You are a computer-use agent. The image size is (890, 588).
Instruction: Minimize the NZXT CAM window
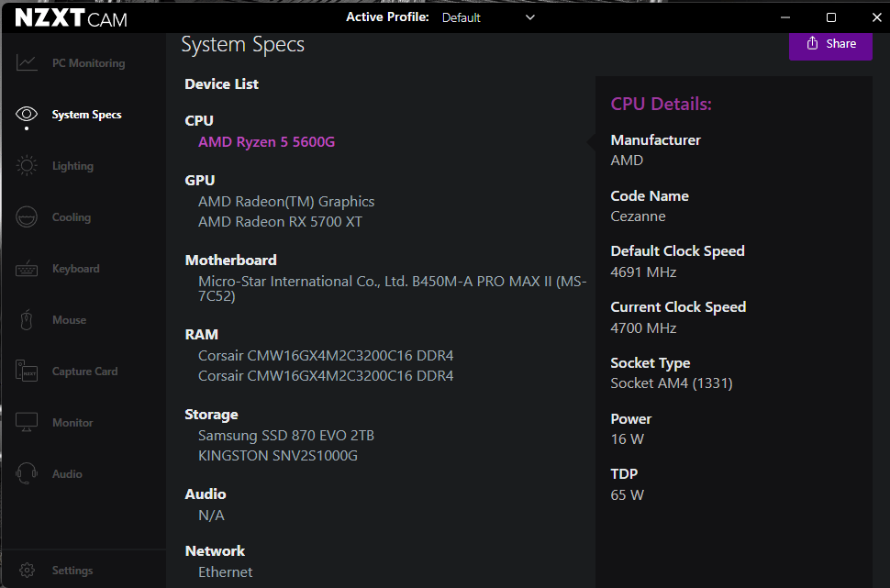785,17
